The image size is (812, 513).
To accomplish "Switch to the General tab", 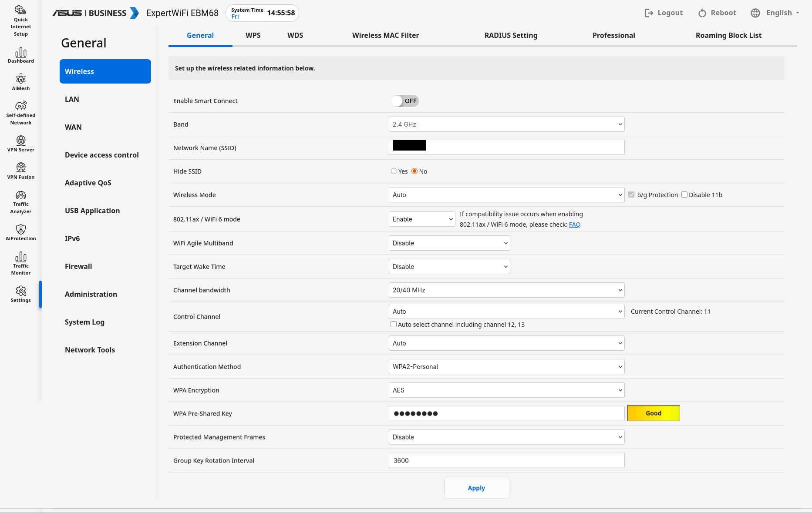I will click(200, 36).
